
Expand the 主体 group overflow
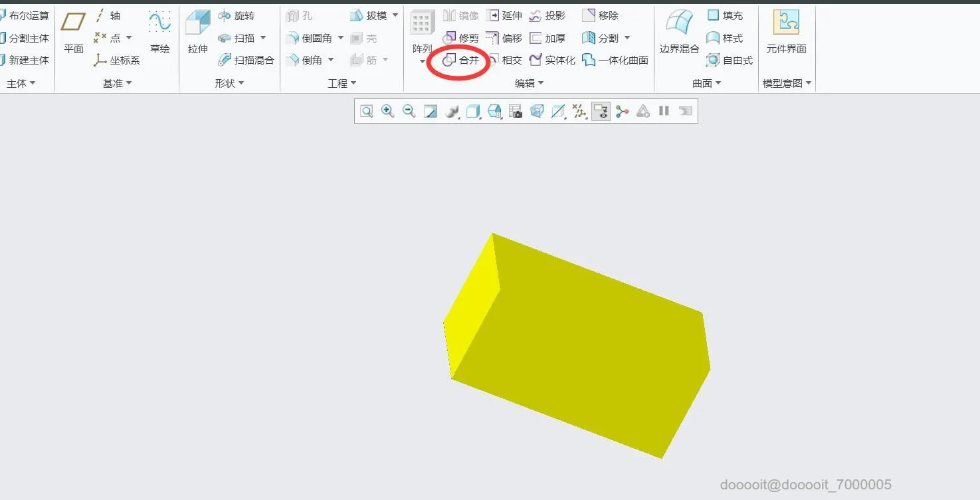point(21,83)
